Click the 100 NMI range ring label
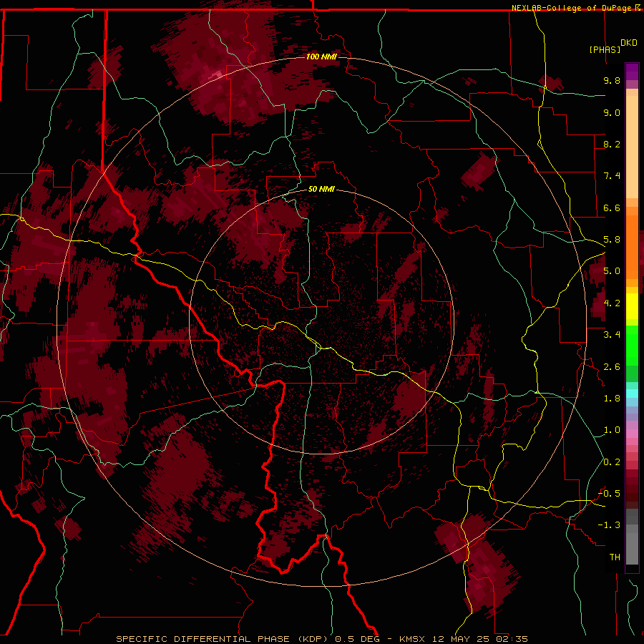This screenshot has width=644, height=644. click(321, 57)
